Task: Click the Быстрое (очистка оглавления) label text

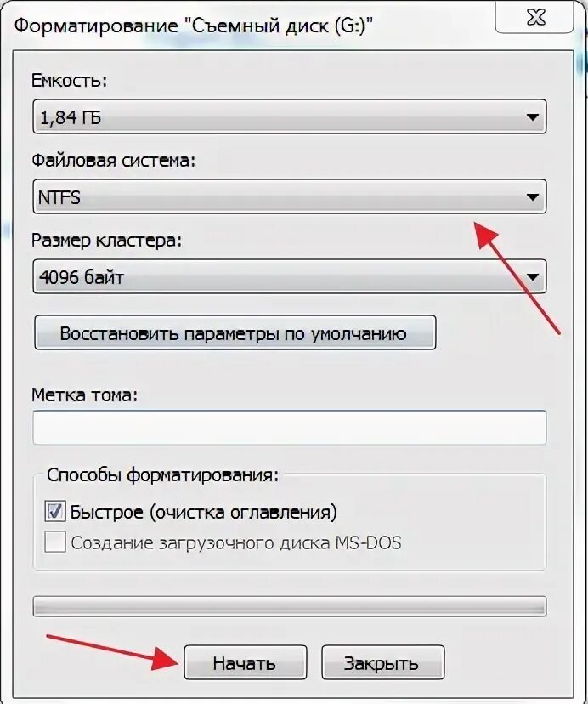Action: coord(203,512)
